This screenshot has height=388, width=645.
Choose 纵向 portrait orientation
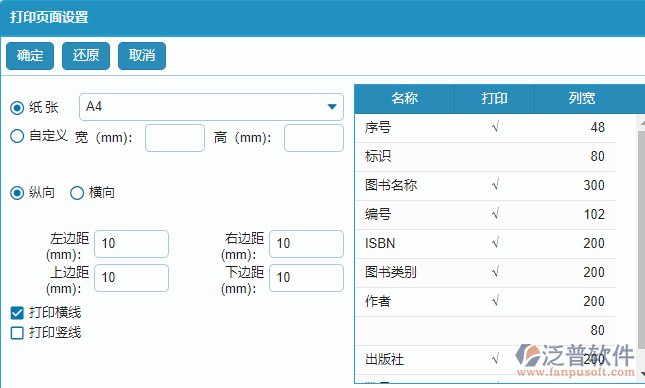tap(17, 193)
